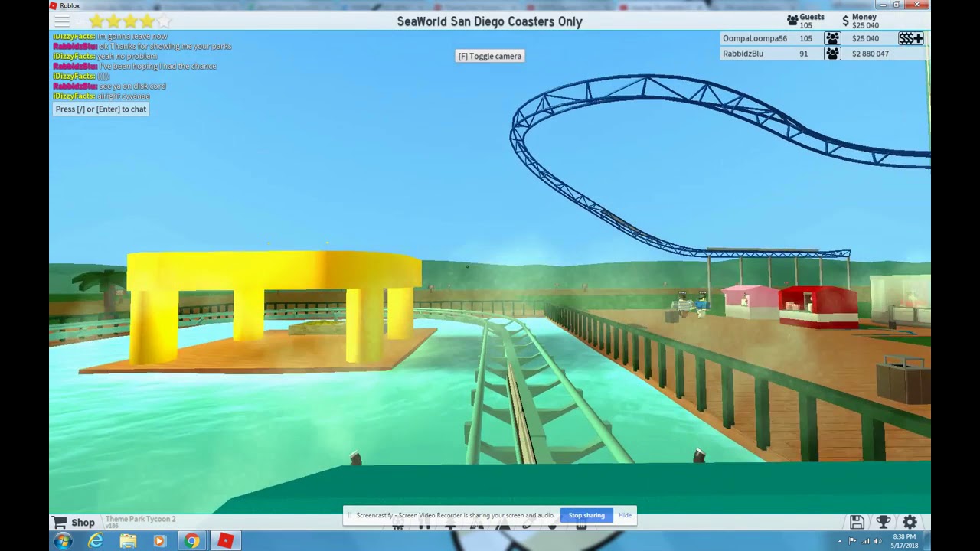The image size is (980, 551).
Task: Open the Windows Start button
Action: pyautogui.click(x=63, y=541)
